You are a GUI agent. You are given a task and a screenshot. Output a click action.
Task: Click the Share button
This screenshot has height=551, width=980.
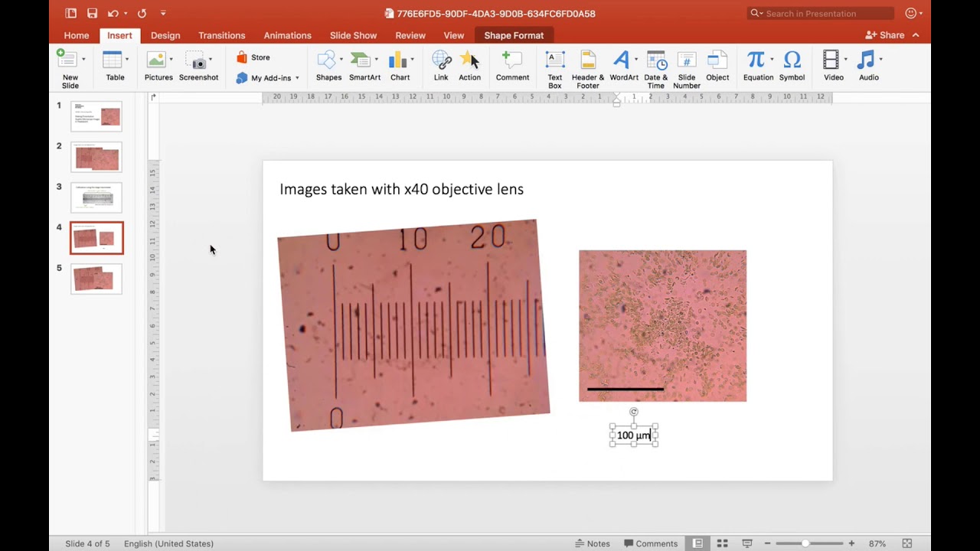(886, 35)
